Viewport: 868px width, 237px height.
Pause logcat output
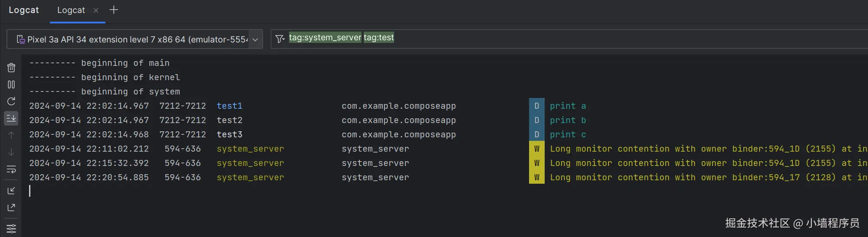11,84
